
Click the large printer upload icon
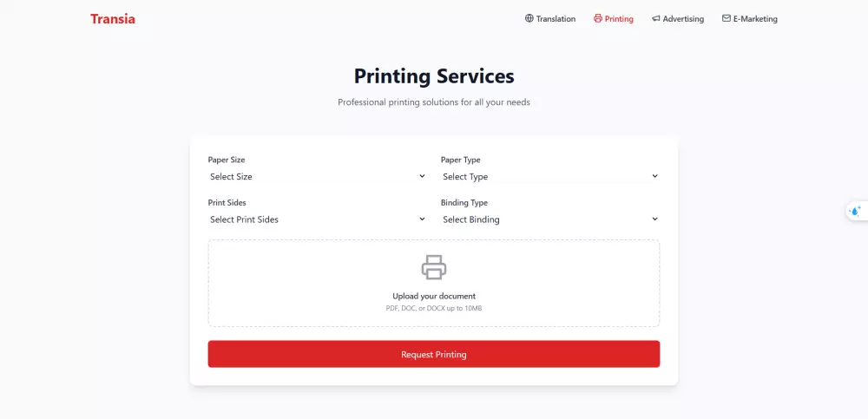434,267
